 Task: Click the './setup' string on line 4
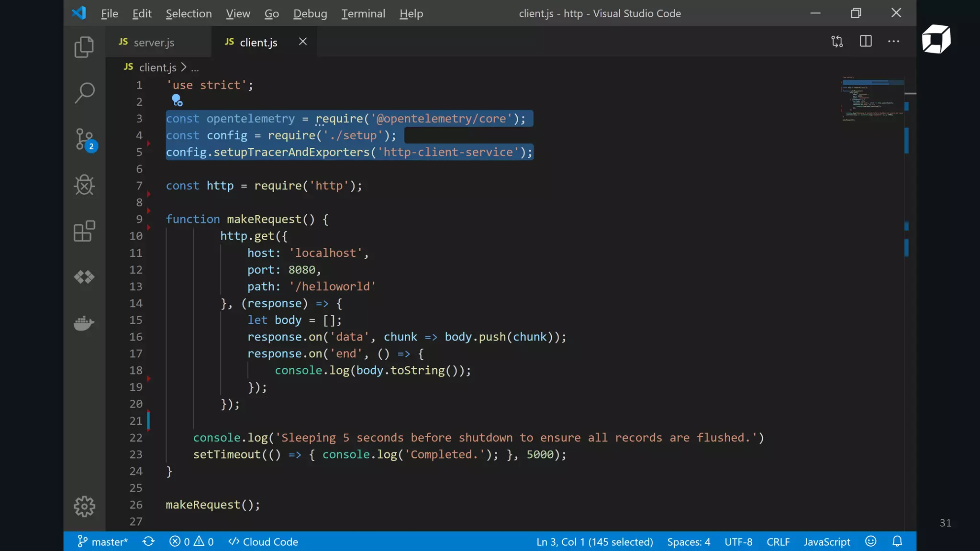pos(353,135)
